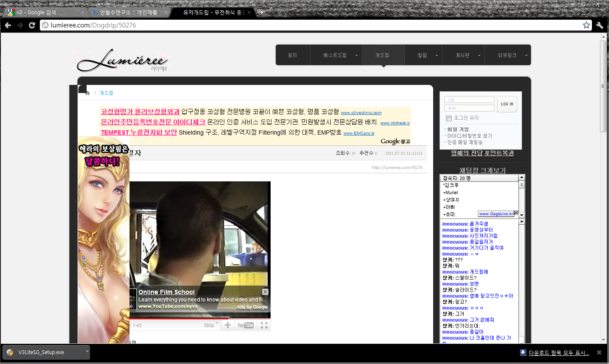Open the Chrome wrench settings menu
609x364 pixels.
click(600, 25)
